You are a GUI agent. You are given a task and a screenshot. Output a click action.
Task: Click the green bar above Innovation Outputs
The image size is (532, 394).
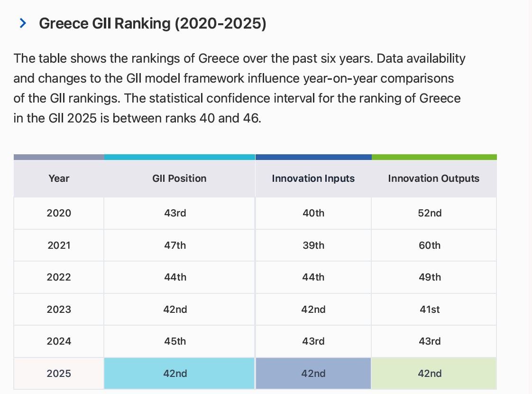(434, 157)
